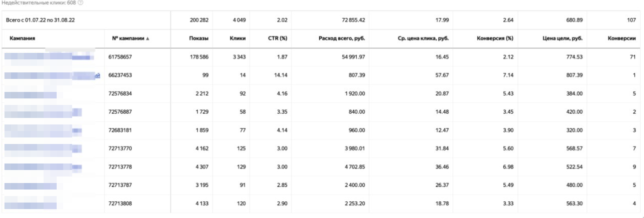Sort by Цена цели, руб. header
The height and width of the screenshot is (218, 644).
point(562,39)
